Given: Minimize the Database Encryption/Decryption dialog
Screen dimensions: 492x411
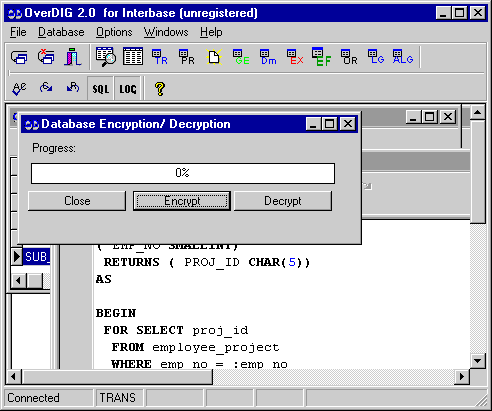Looking at the screenshot, I should point(313,124).
